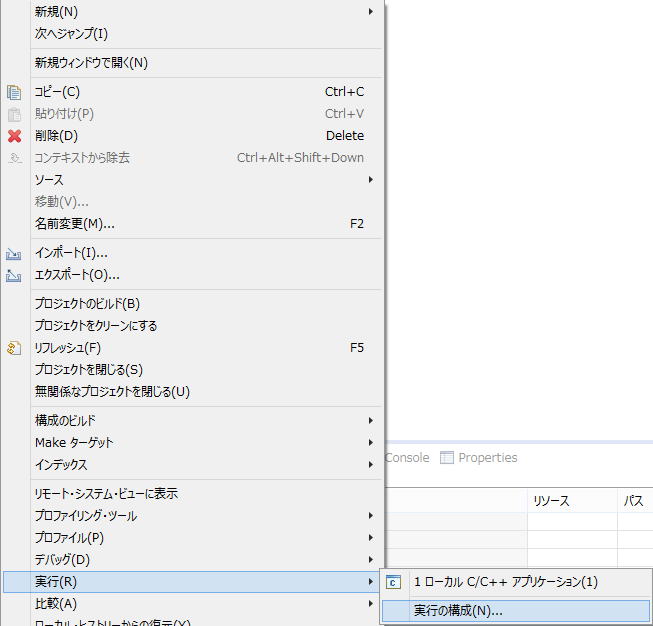Viewport: 653px width, 626px height.
Task: Expand the arrow next to プロファイル(P)
Action: 371,538
